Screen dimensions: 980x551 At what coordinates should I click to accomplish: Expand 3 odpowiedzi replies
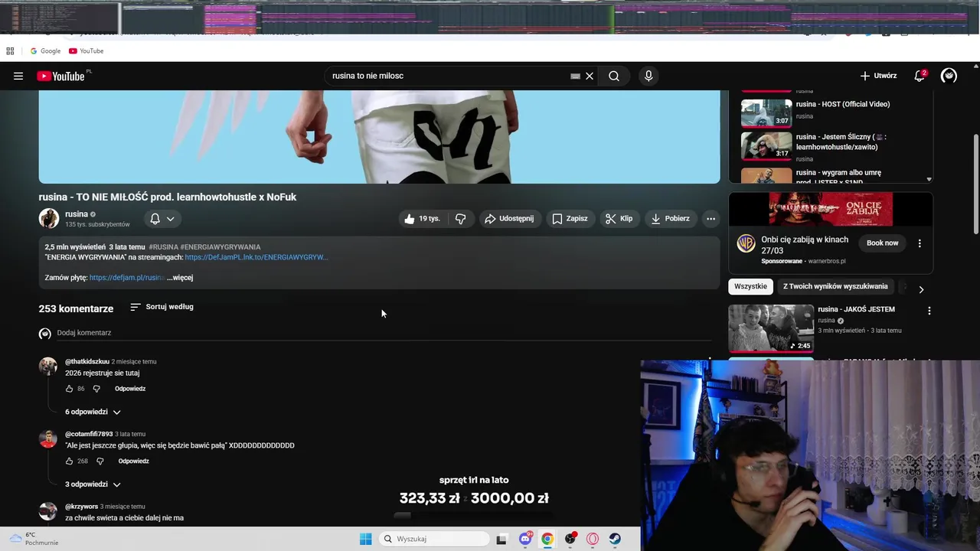(x=93, y=484)
